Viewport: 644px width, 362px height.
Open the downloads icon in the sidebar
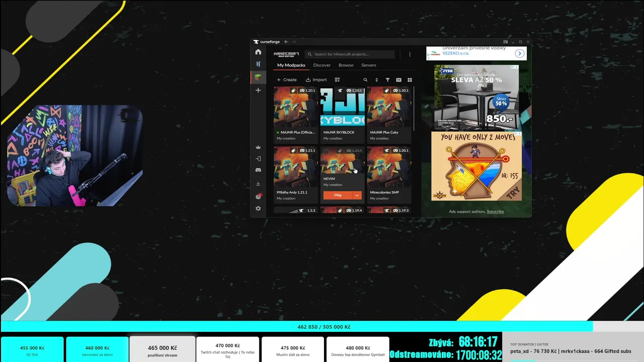(258, 184)
